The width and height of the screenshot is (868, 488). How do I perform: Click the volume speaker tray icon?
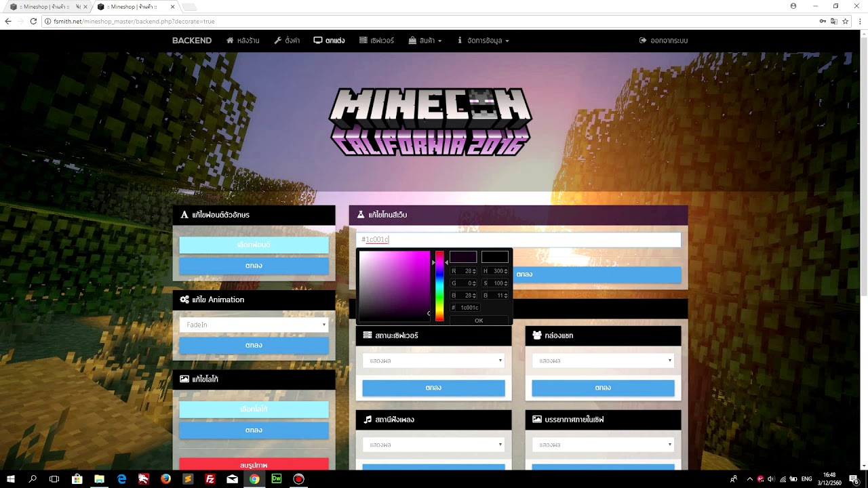tap(771, 479)
